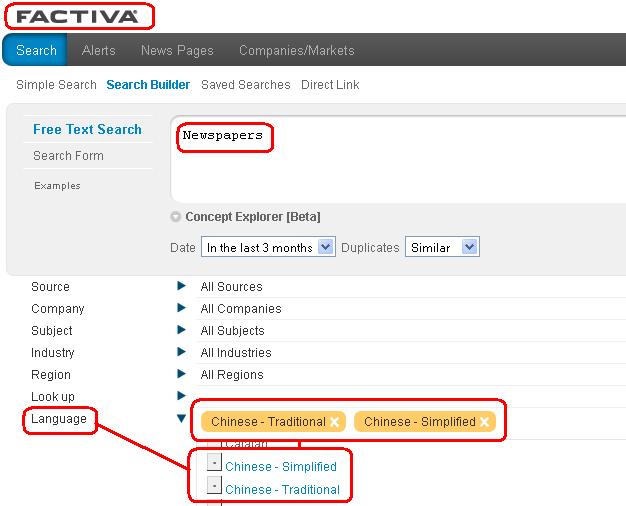626x506 pixels.
Task: Click icon beside Chinese - Simplified list item
Action: 214,462
